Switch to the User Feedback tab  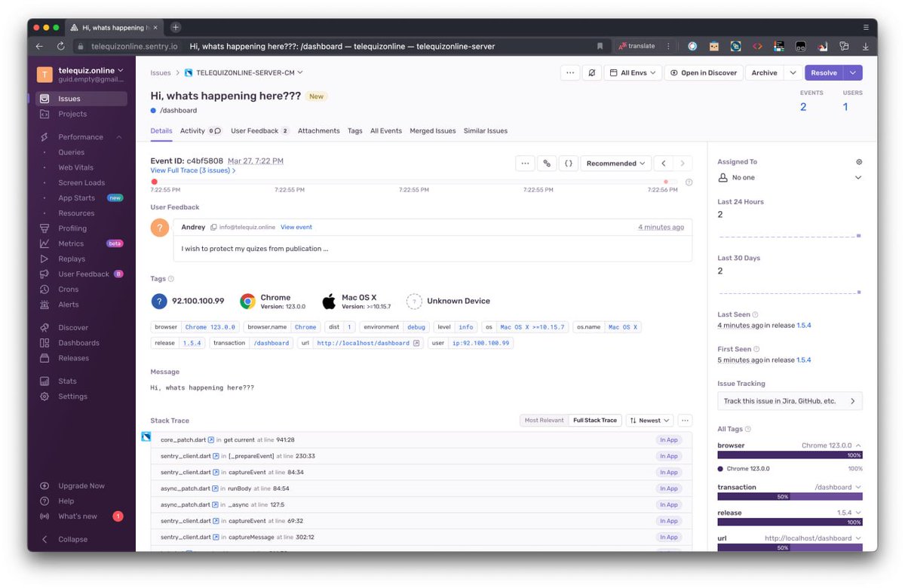click(x=259, y=131)
